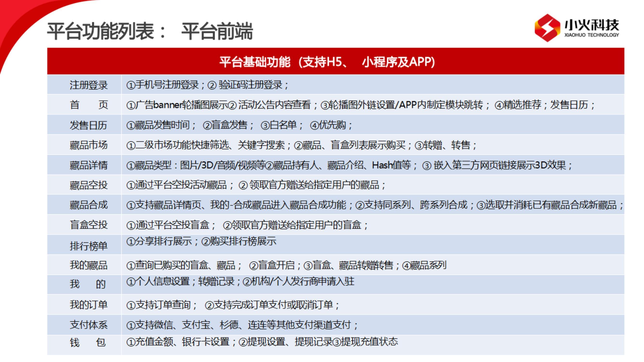The height and width of the screenshot is (362, 644).
Task: Select the 首页 row label
Action: [x=89, y=105]
